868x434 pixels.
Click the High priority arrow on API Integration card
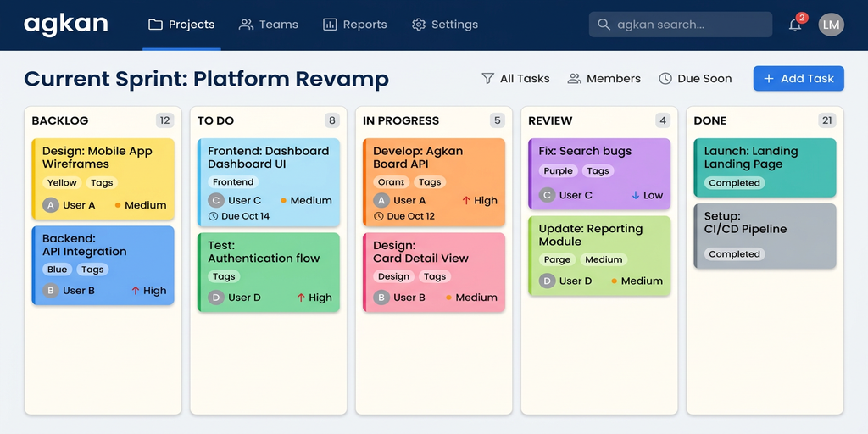(135, 291)
